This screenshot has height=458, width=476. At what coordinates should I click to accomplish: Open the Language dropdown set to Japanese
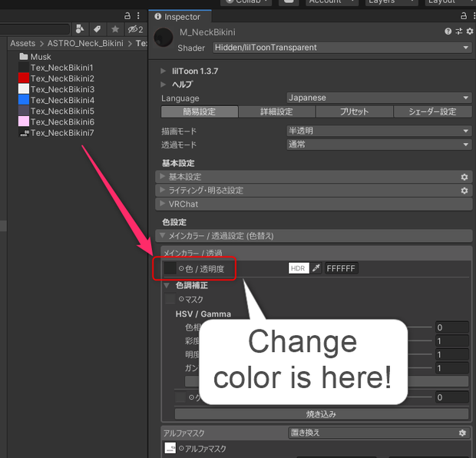[378, 98]
